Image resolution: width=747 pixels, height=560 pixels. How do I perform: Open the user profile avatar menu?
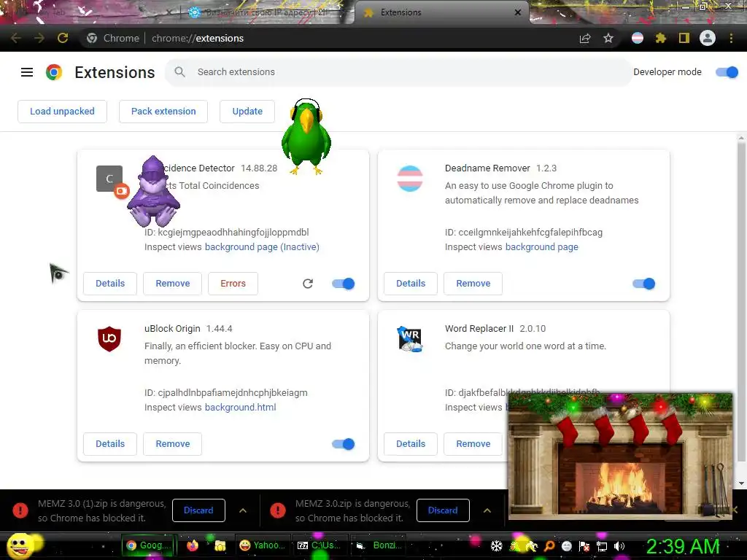pos(708,38)
